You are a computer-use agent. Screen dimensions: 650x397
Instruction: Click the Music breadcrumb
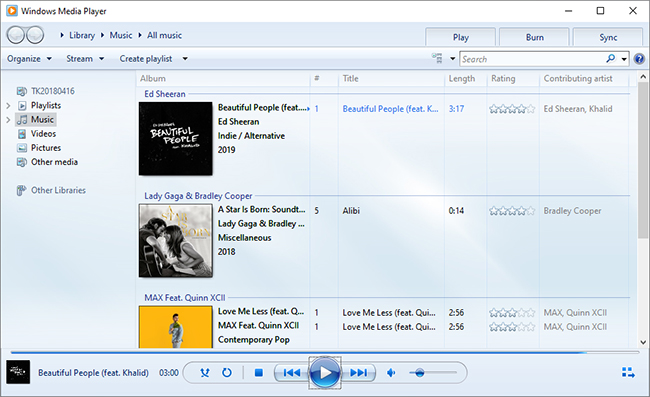121,35
